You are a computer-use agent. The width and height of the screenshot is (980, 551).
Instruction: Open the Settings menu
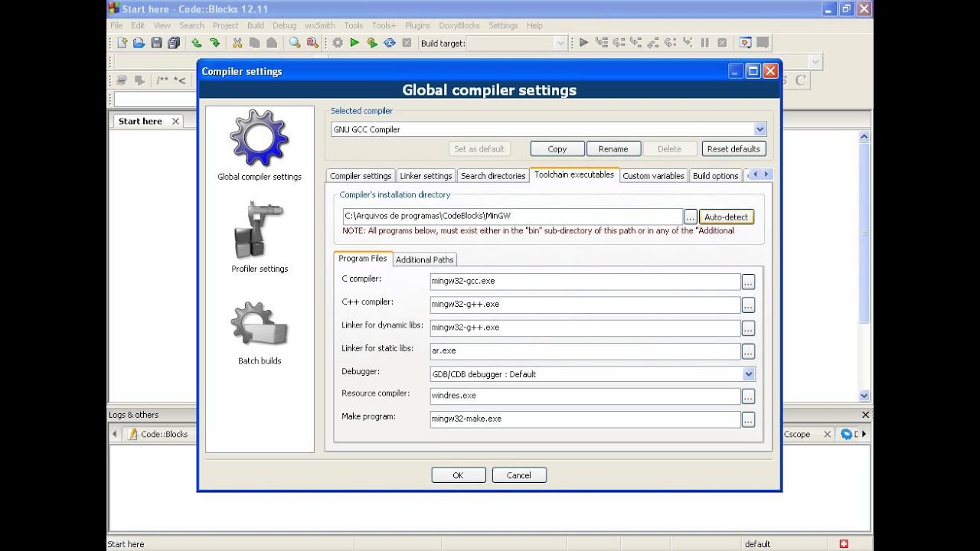(503, 25)
